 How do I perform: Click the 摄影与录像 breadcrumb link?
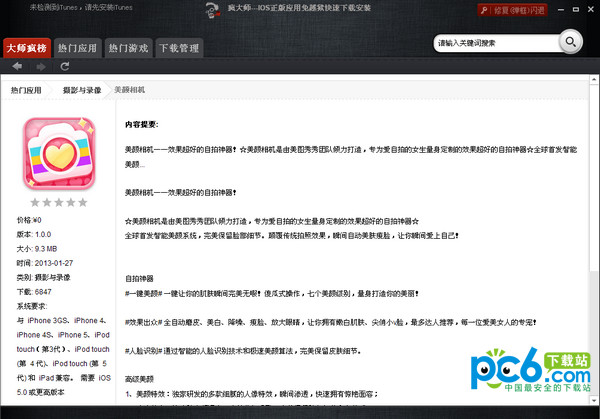click(x=82, y=90)
